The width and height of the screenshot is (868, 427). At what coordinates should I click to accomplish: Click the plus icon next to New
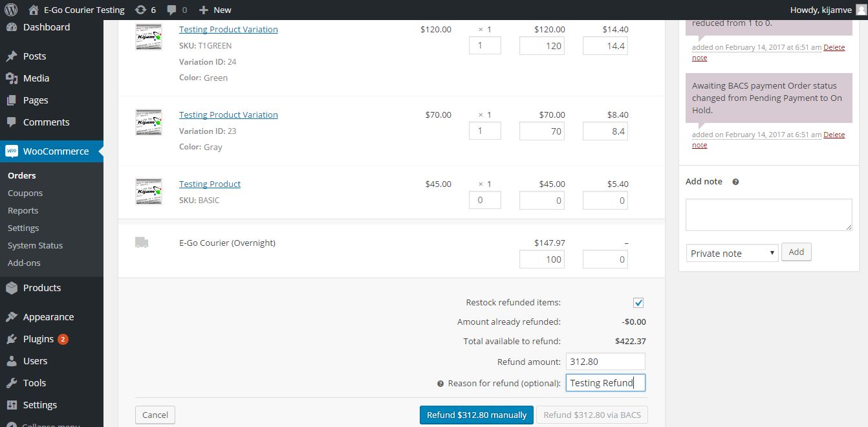(203, 10)
